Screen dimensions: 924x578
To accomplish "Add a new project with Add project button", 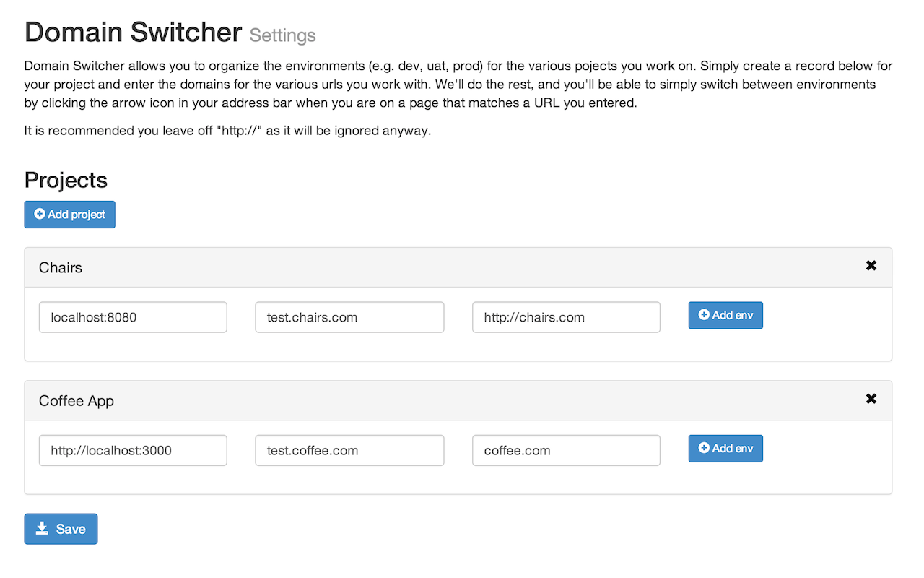I will [70, 215].
